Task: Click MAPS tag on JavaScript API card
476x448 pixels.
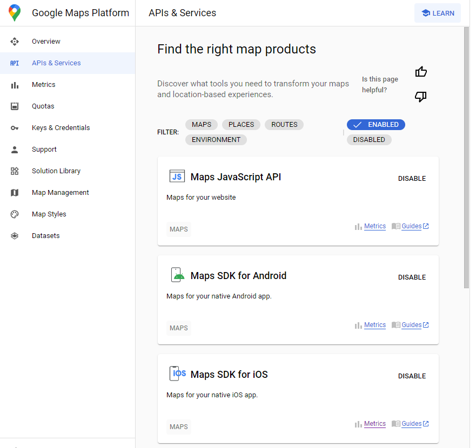Action: pyautogui.click(x=179, y=229)
